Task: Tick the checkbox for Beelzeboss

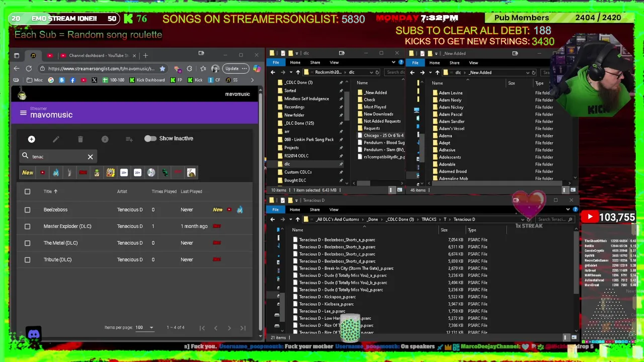Action: coord(27,210)
